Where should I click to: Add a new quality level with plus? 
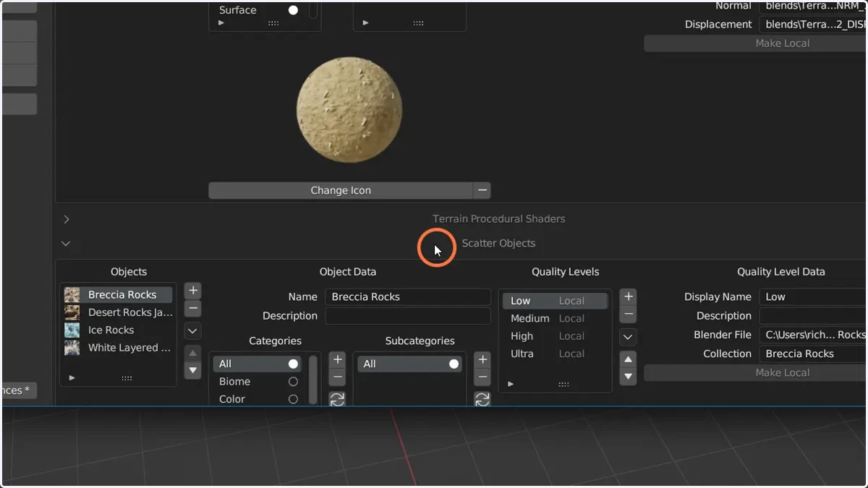pos(629,296)
